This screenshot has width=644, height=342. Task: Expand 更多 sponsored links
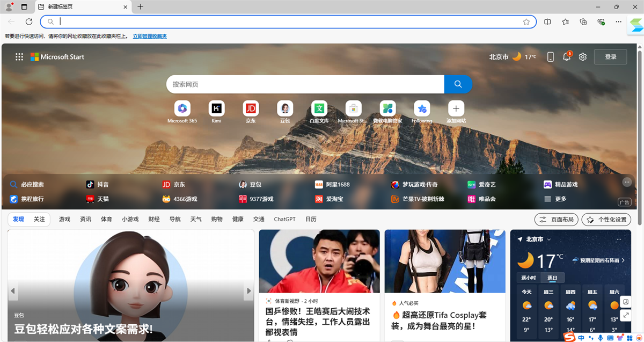(555, 199)
